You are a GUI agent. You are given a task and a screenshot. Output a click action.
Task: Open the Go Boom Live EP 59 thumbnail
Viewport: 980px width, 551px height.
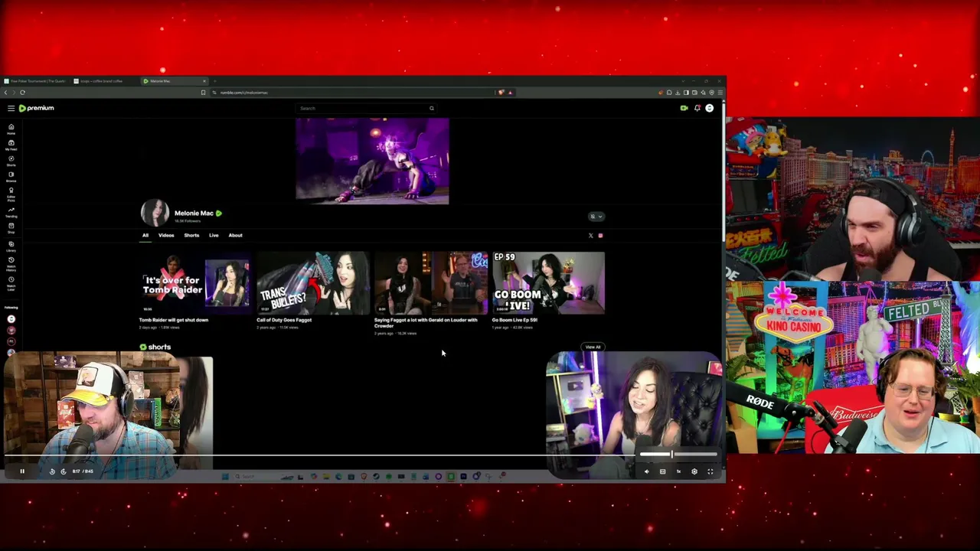pos(548,283)
